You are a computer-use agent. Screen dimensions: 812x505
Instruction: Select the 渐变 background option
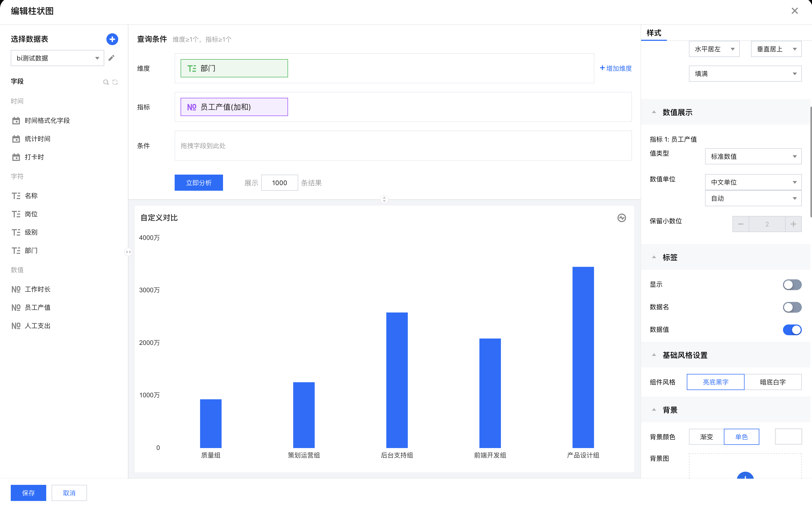pos(706,437)
